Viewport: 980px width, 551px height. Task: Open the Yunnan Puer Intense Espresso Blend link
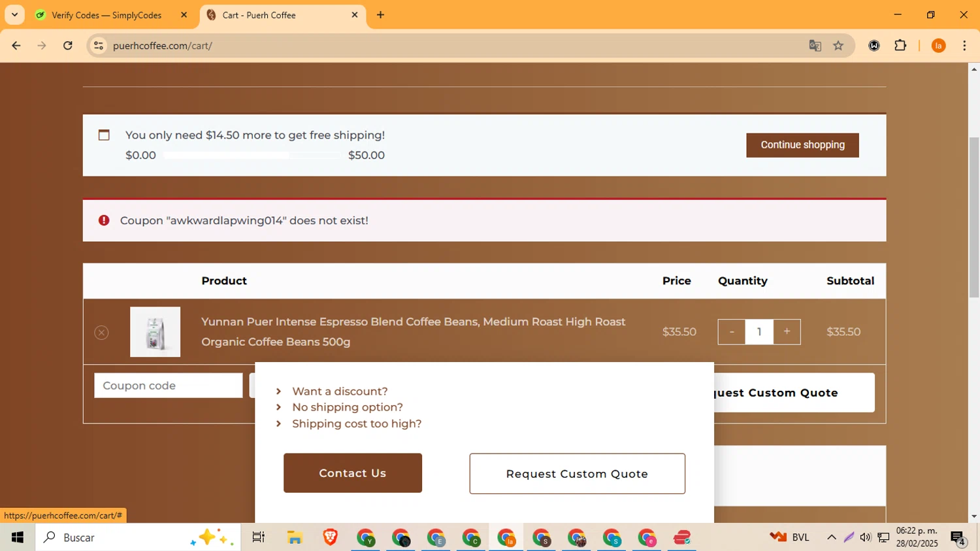pos(414,331)
